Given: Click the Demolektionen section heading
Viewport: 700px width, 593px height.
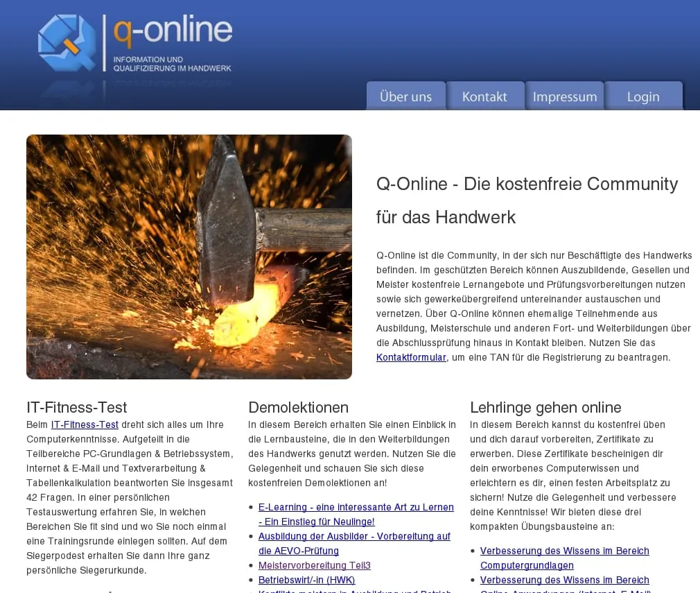Looking at the screenshot, I should [x=298, y=407].
